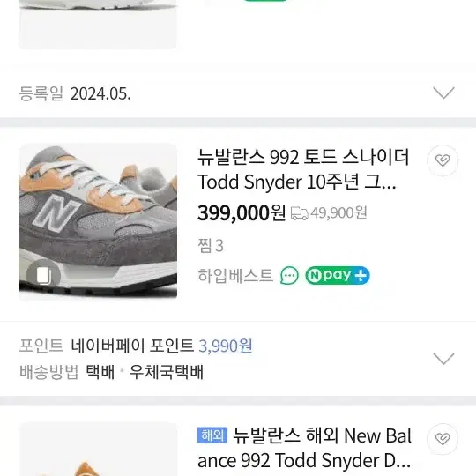This screenshot has width=476, height=476.
Task: Tap the 399,000원 price
Action: [x=242, y=212]
